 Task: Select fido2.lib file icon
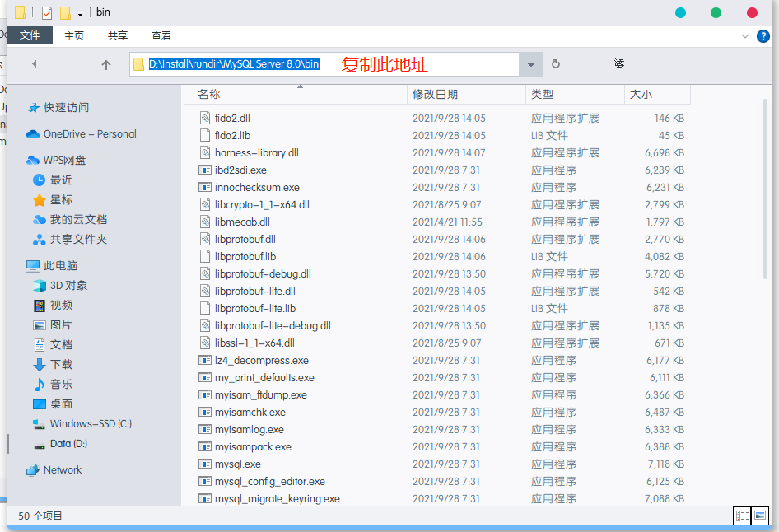[205, 135]
